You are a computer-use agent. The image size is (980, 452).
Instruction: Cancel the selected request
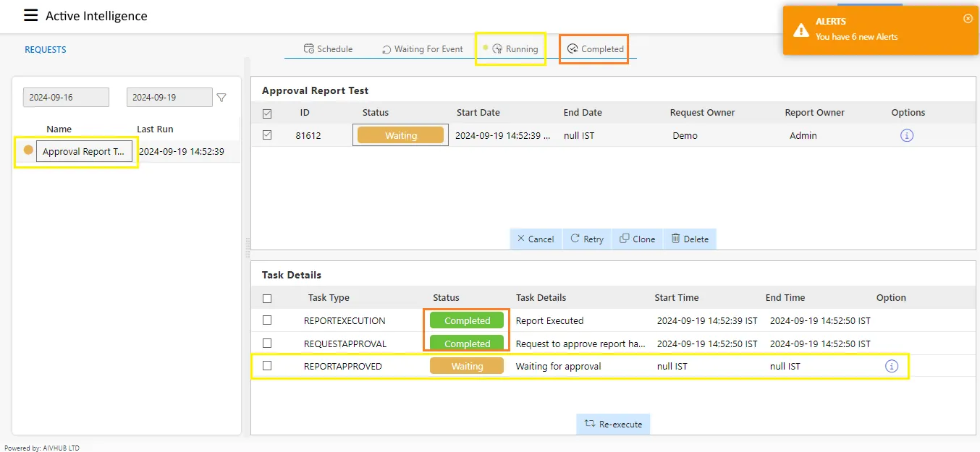pyautogui.click(x=536, y=239)
